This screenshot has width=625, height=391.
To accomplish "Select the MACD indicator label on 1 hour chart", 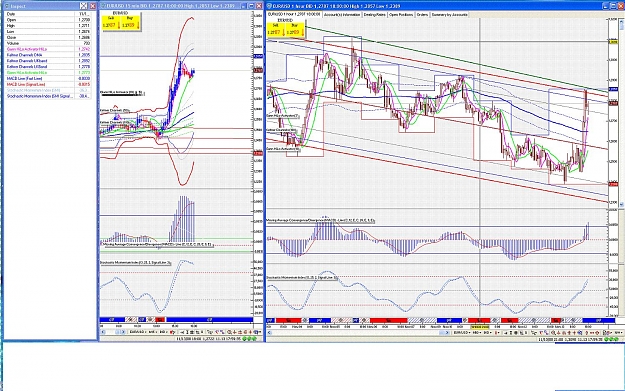I will coord(320,220).
